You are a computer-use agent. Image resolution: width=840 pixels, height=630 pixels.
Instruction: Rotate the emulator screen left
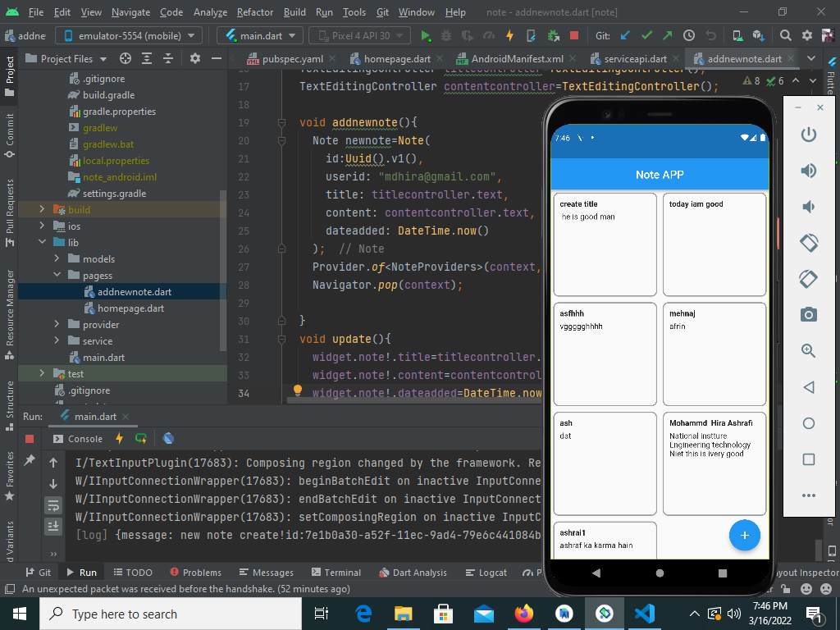pos(808,243)
